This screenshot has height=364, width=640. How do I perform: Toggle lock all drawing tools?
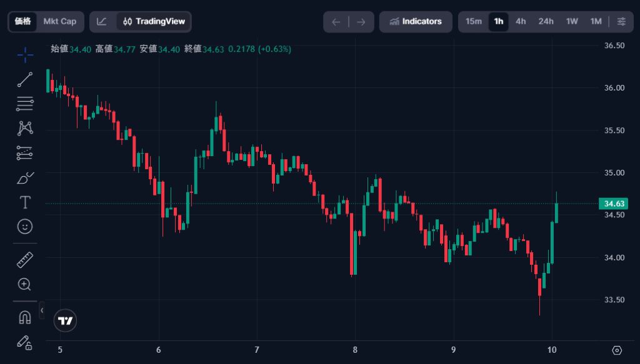coord(25,342)
